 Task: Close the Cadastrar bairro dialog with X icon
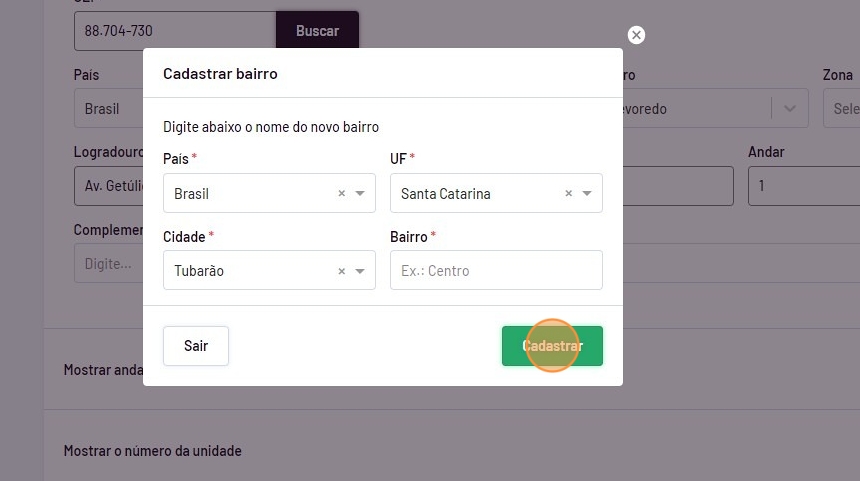(x=636, y=35)
